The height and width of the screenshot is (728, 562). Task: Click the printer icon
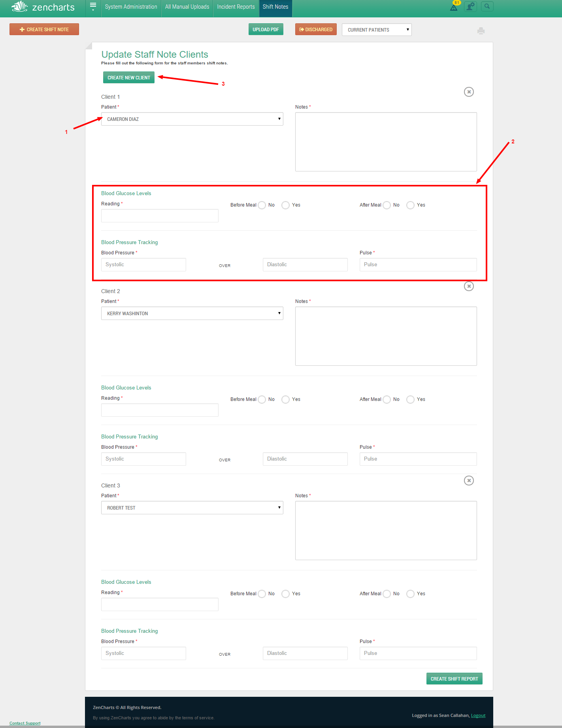click(x=481, y=31)
